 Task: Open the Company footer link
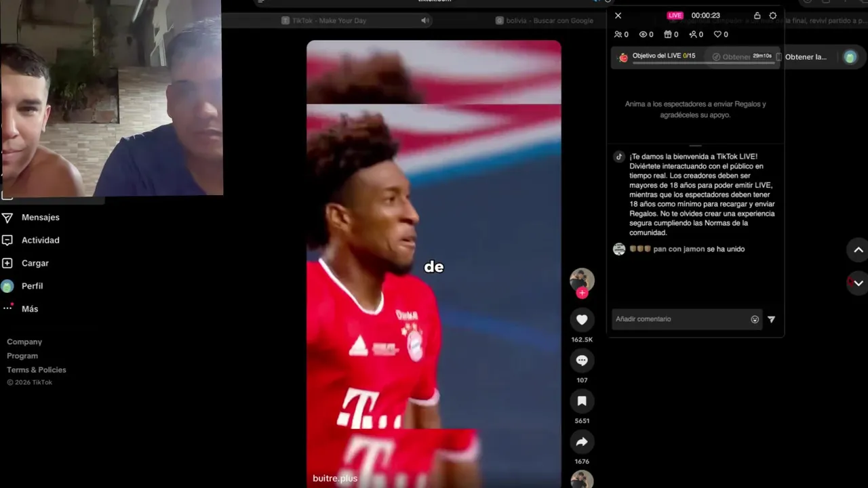[x=24, y=342]
